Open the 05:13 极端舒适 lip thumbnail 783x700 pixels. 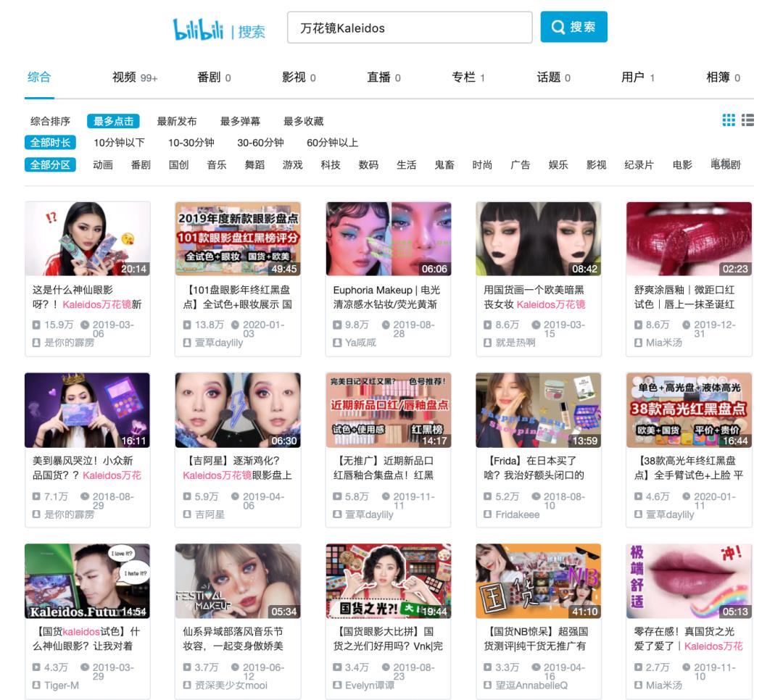[x=689, y=581]
